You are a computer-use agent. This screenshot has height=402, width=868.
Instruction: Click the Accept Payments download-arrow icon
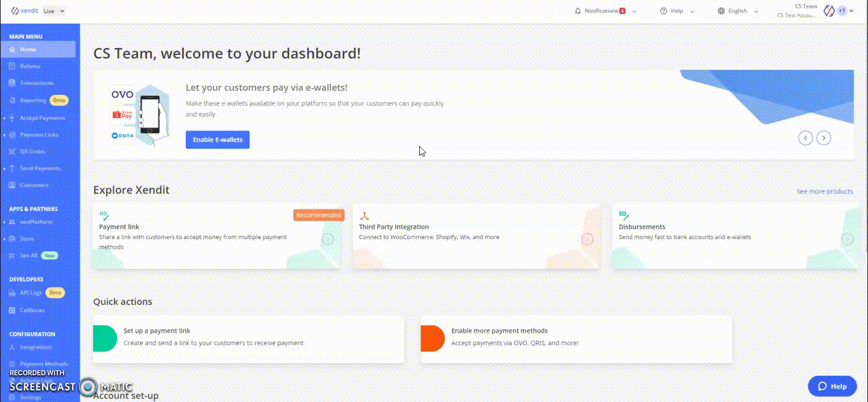pyautogui.click(x=12, y=118)
